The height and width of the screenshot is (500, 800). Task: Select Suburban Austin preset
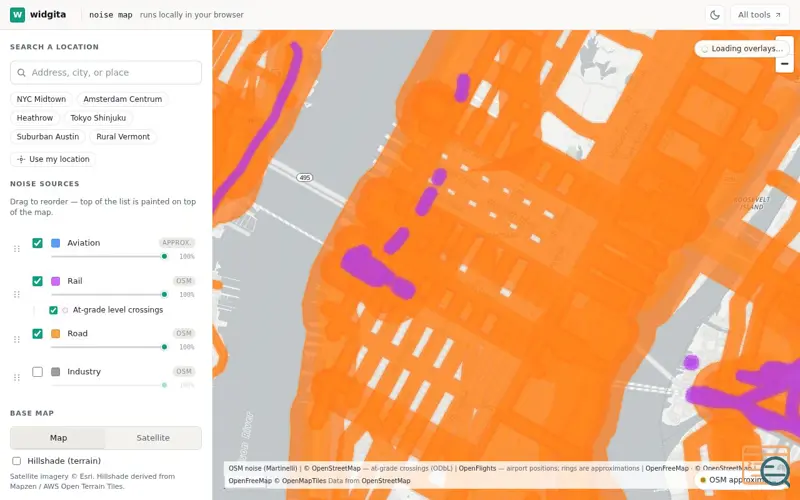(x=47, y=137)
